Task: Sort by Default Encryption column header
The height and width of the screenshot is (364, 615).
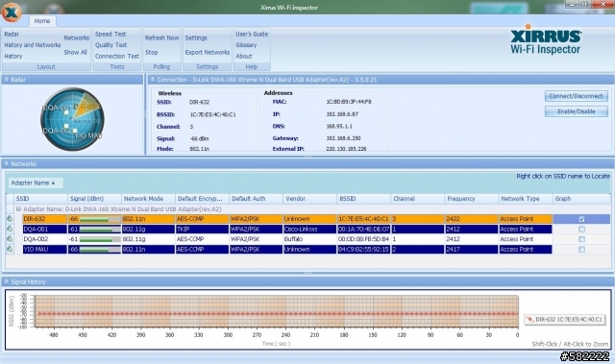Action: (202, 198)
